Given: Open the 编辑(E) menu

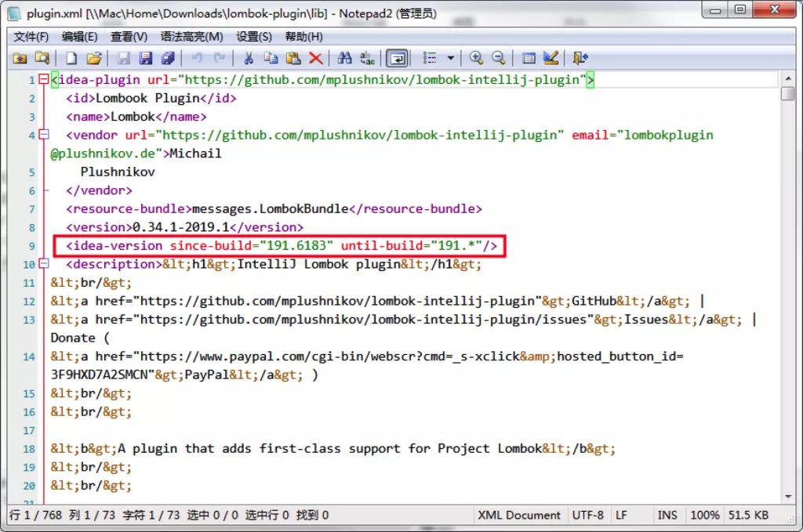Looking at the screenshot, I should 79,37.
